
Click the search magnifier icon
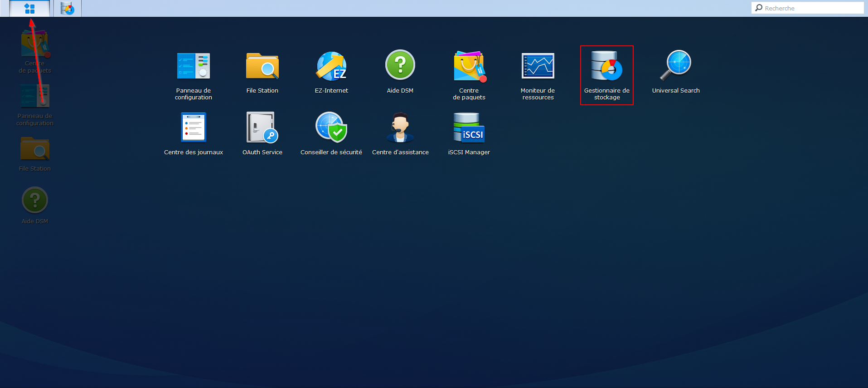759,8
